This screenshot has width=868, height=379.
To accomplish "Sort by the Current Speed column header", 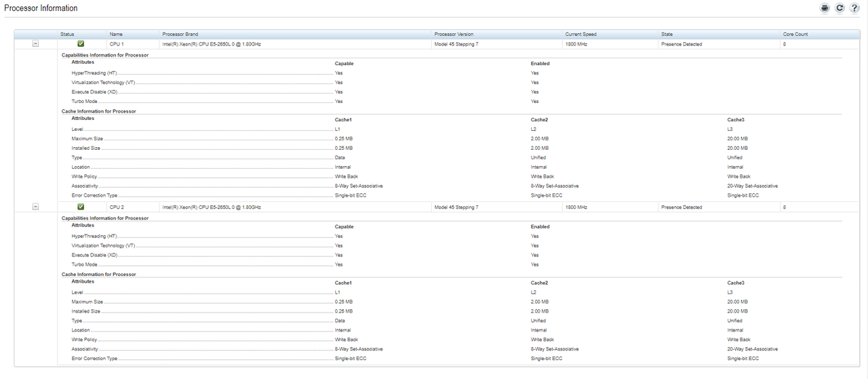I will [581, 34].
